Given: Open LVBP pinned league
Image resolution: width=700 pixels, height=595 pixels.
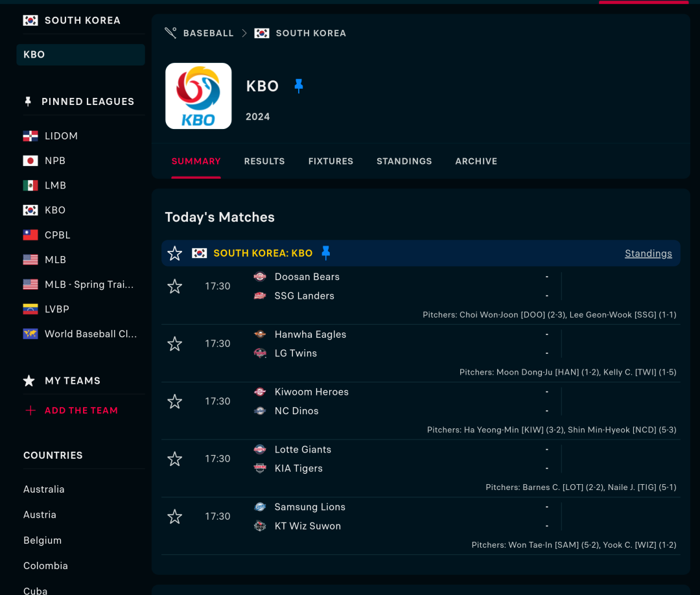Looking at the screenshot, I should click(x=56, y=309).
